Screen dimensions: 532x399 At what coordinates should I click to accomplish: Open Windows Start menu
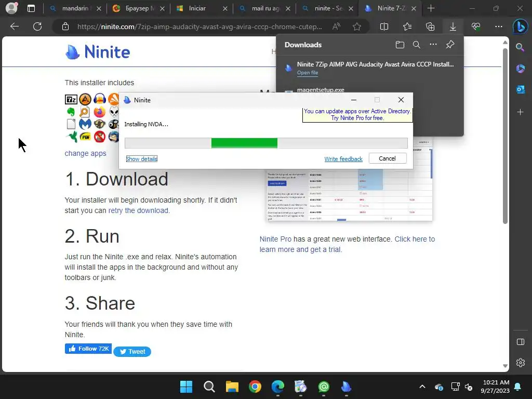186,387
